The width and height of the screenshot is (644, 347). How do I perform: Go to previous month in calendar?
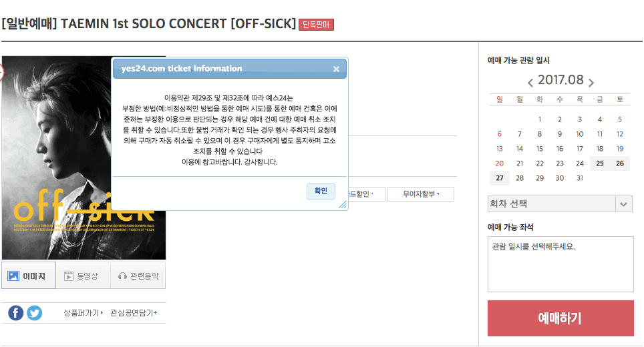(530, 82)
